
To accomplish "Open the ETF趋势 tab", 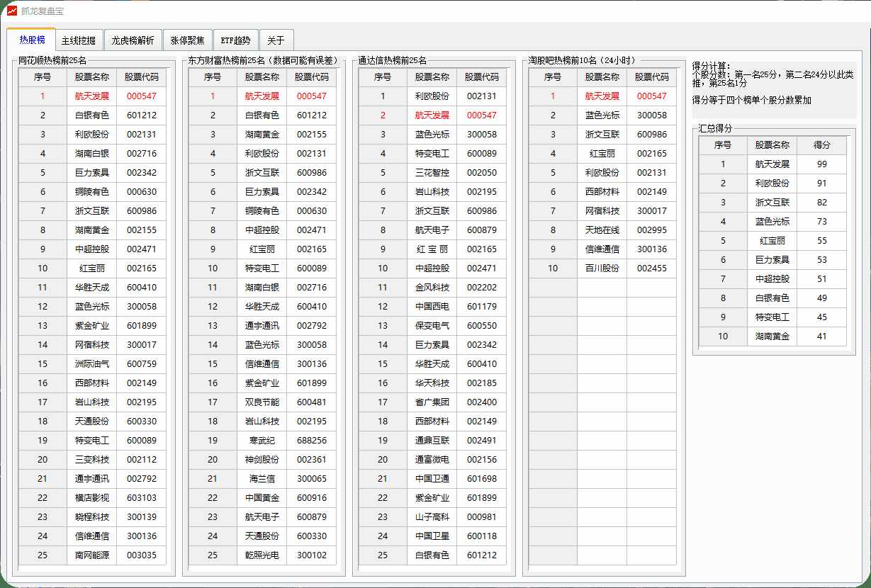I will point(236,40).
